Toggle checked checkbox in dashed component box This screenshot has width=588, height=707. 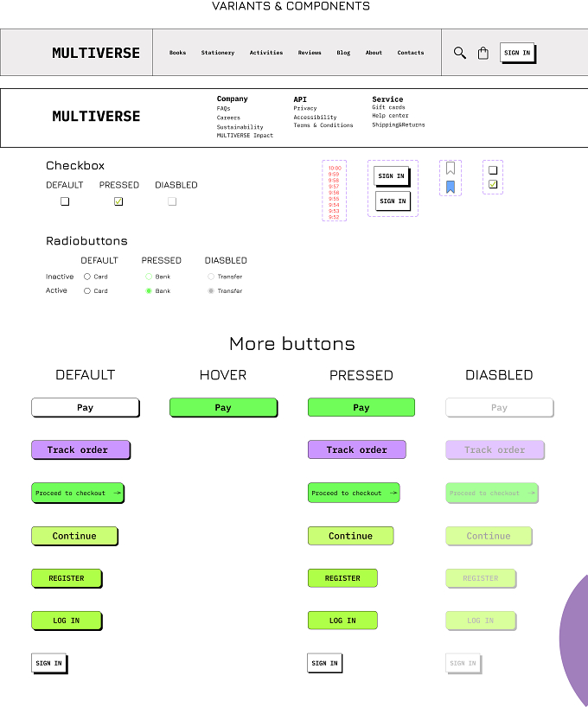pyautogui.click(x=493, y=184)
